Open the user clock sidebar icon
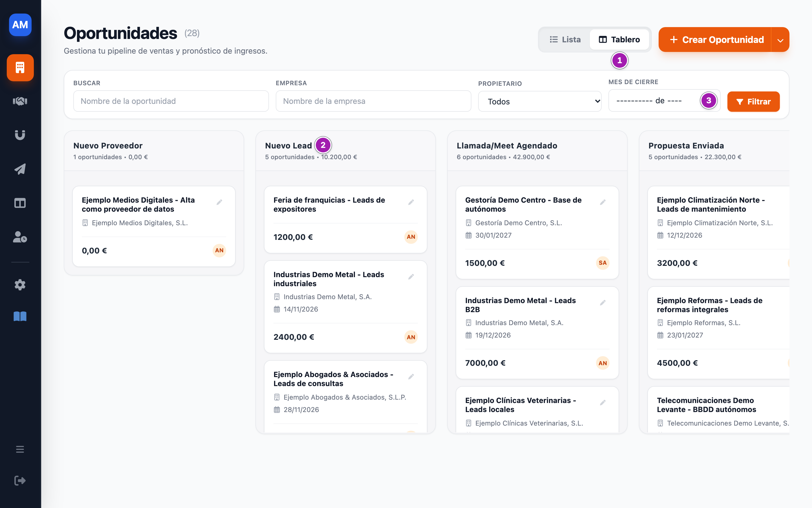Viewport: 812px width, 508px height. tap(20, 237)
